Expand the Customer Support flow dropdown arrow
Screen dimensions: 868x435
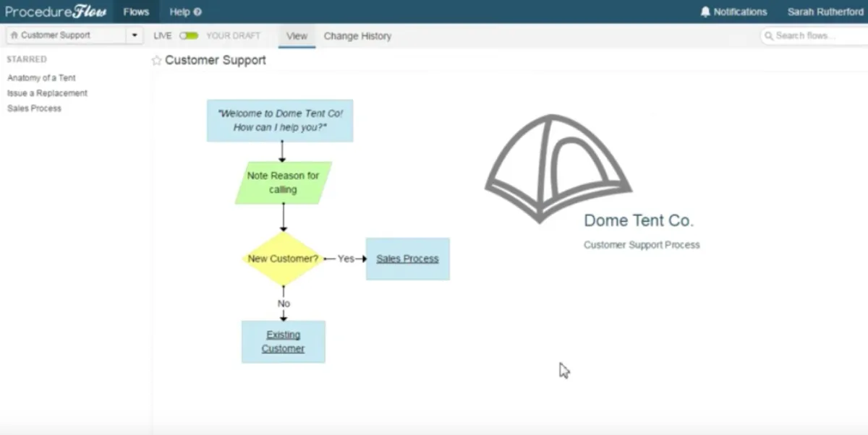[135, 35]
